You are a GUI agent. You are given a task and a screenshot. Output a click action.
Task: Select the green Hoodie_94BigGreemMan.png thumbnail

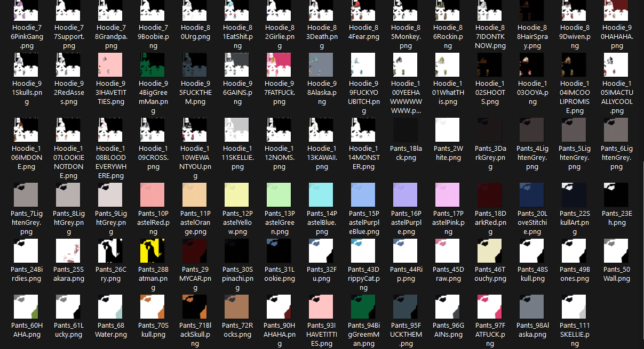pos(152,66)
